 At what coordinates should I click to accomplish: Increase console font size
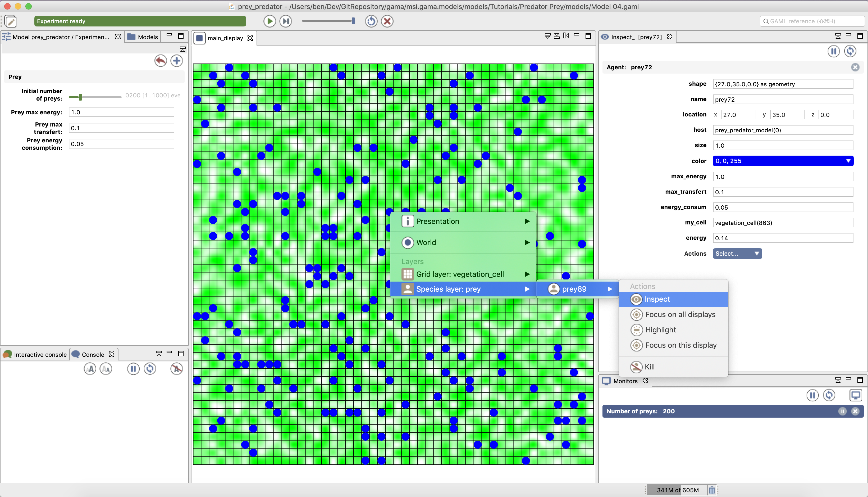point(90,369)
